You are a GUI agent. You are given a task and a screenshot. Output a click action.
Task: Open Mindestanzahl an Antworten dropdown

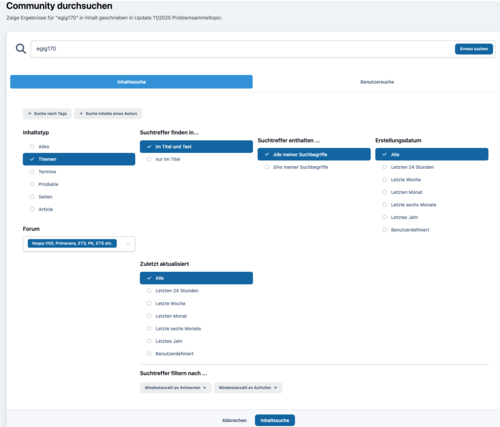[x=175, y=388]
